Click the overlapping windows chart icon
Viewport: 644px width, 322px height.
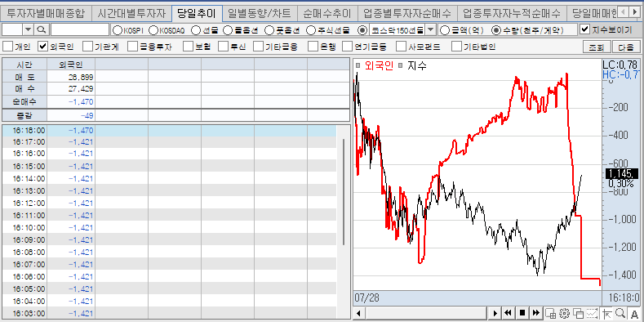tap(578, 313)
